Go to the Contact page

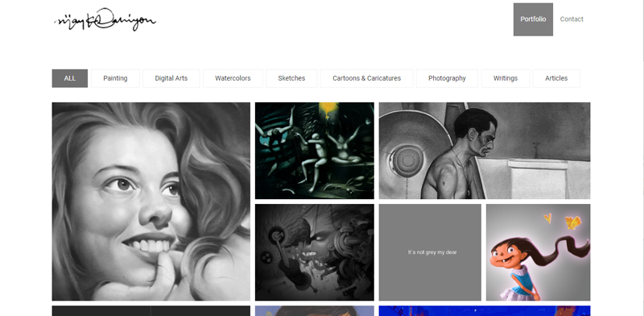[572, 19]
